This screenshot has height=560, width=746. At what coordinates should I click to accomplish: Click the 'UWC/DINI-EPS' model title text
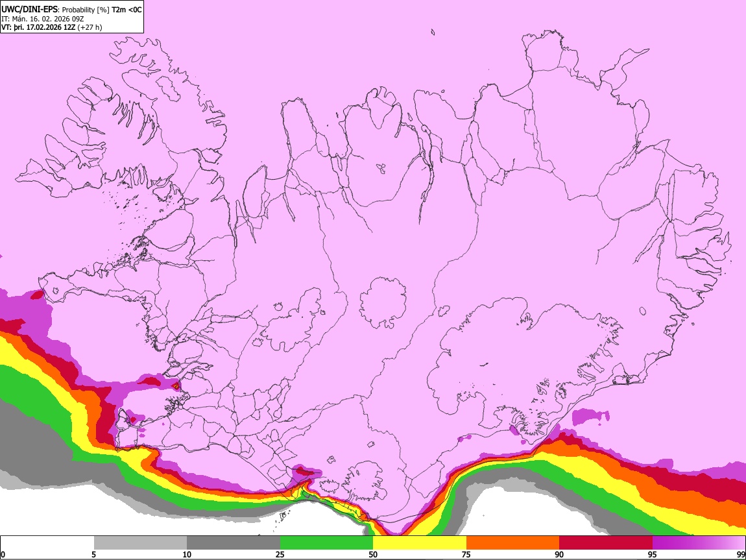click(x=28, y=10)
